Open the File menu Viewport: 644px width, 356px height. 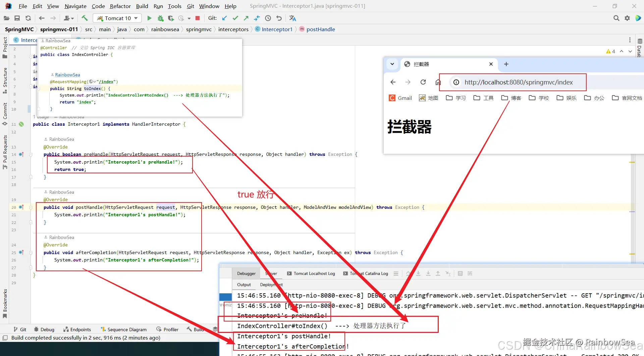coord(23,6)
